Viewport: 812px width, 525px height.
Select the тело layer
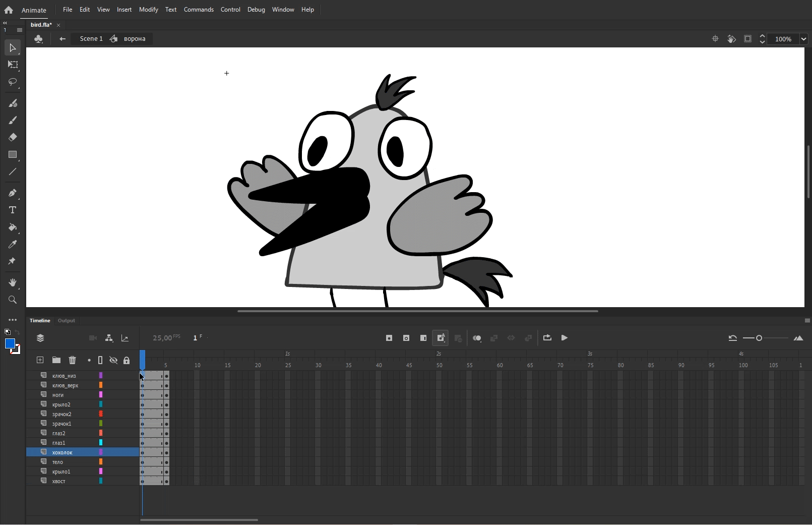click(83, 462)
